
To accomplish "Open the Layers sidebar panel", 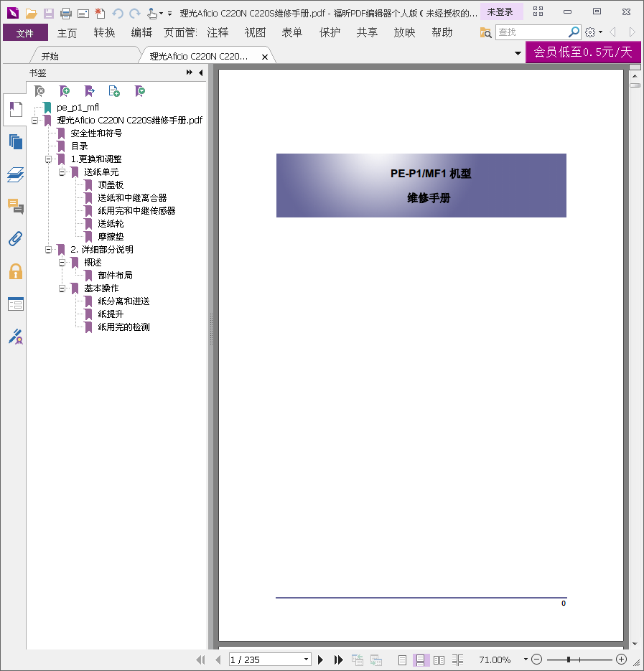I will click(x=16, y=174).
